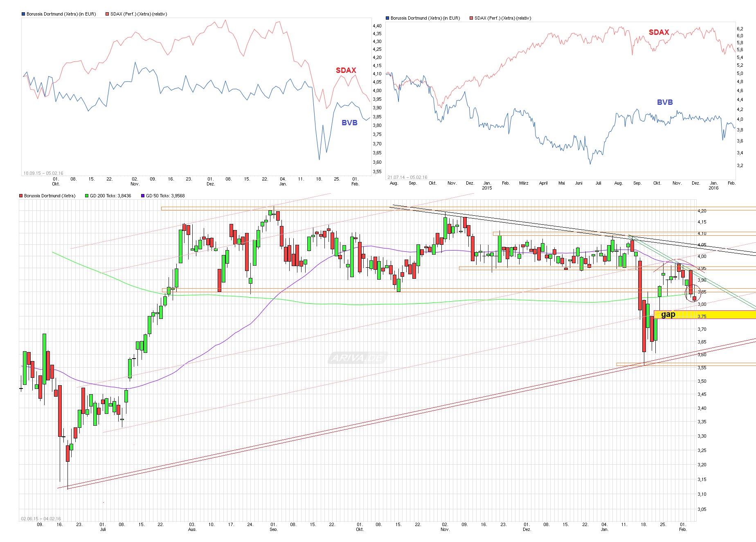
Task: Click date range '18.09.15 – 05.02.16'
Action: [x=43, y=173]
